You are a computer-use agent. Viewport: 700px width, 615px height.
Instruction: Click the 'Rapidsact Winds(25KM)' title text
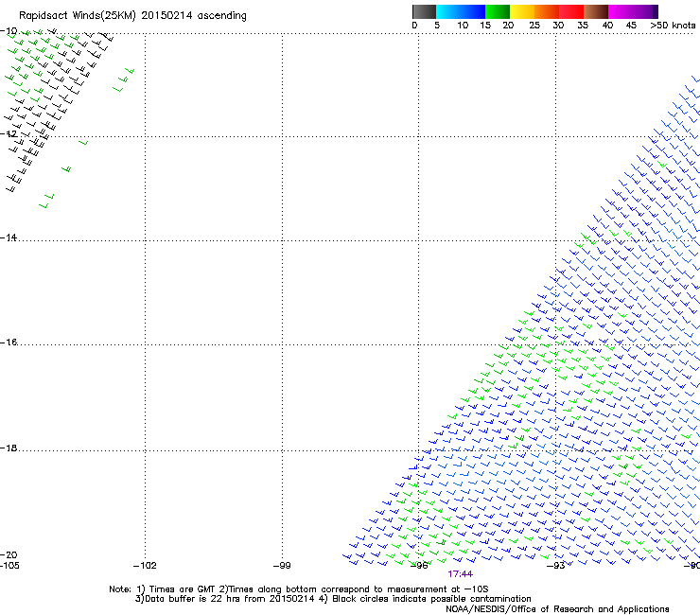point(78,16)
